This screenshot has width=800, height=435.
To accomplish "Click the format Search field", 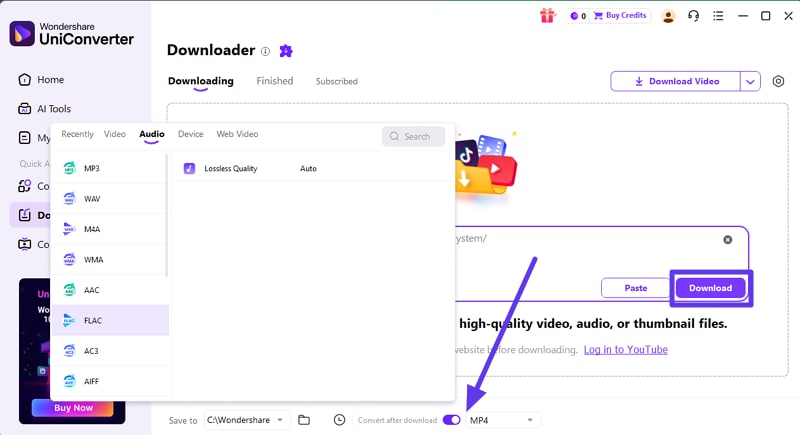I will click(x=413, y=136).
